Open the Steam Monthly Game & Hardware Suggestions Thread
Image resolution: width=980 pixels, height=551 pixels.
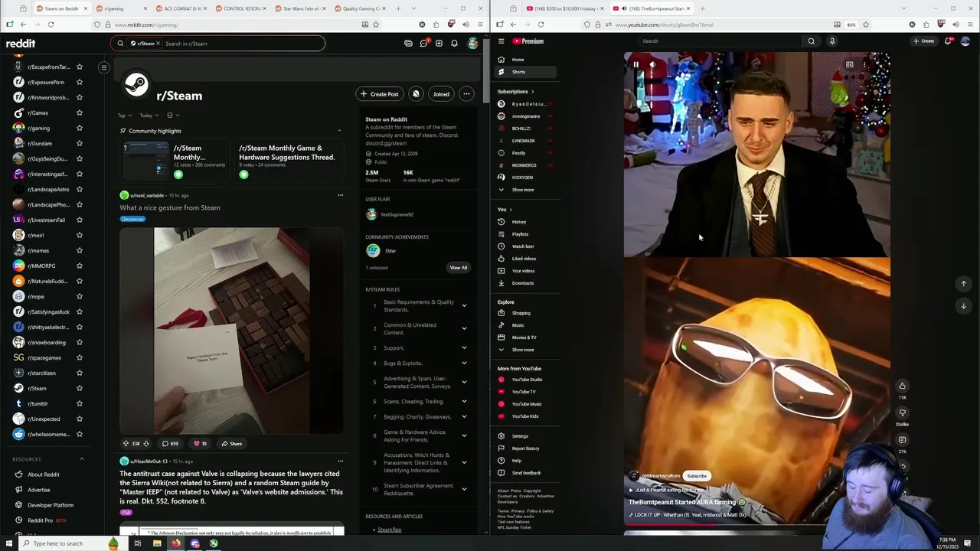(286, 153)
